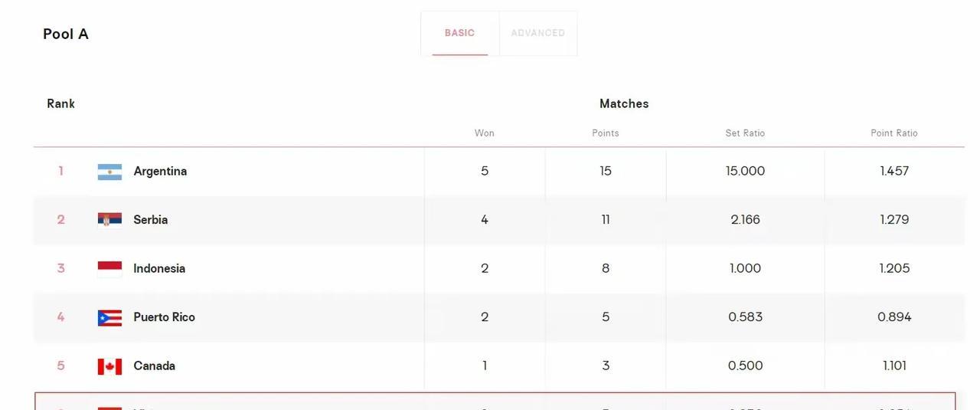Image resolution: width=980 pixels, height=410 pixels.
Task: Click the Canada flag icon
Action: click(x=109, y=366)
